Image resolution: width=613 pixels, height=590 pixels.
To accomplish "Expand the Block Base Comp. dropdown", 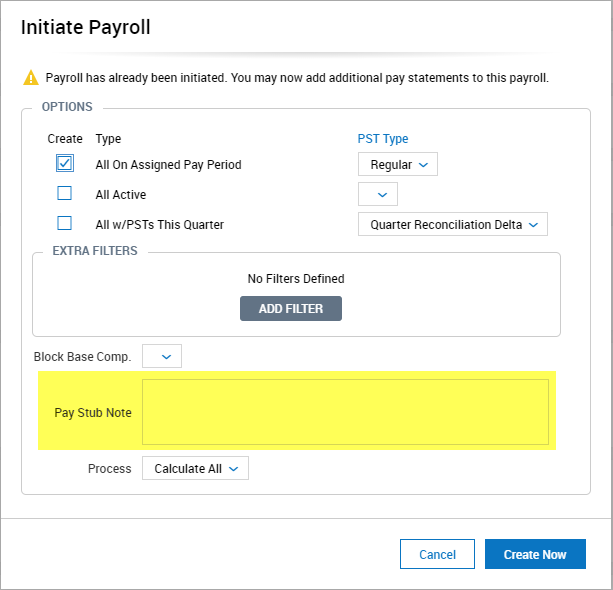I will 162,356.
